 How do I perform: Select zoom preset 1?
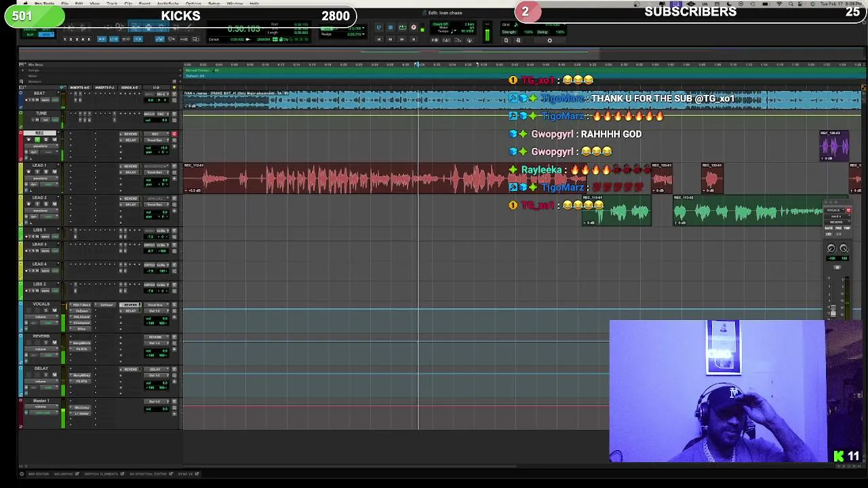click(x=64, y=39)
